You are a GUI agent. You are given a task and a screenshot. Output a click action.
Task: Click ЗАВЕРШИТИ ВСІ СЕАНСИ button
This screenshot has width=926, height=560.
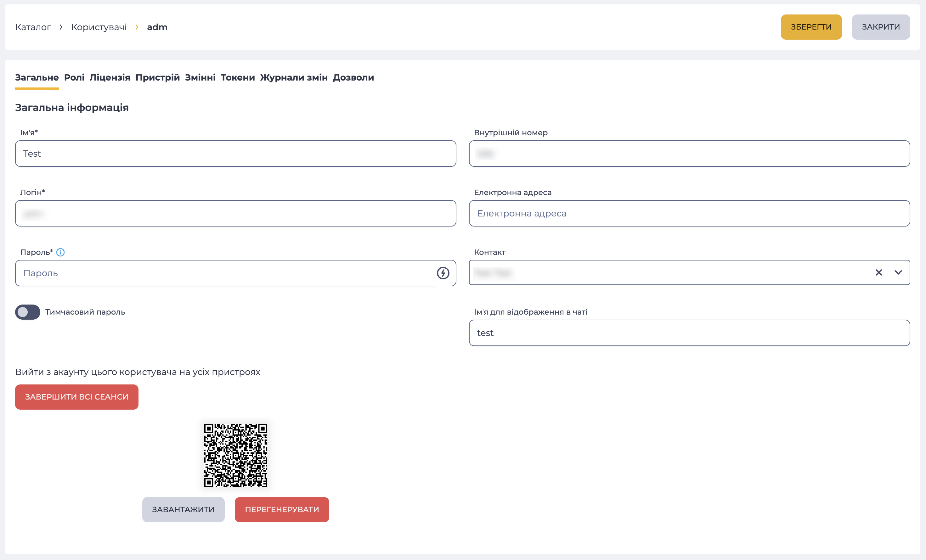point(77,397)
